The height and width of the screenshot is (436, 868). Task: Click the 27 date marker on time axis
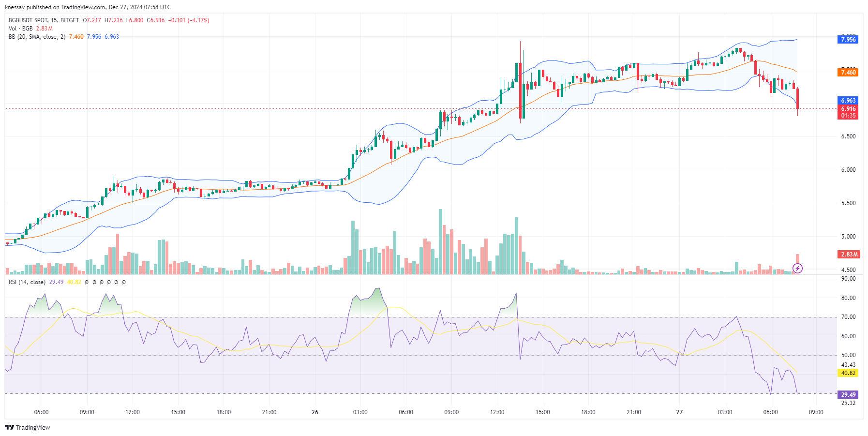tap(679, 412)
